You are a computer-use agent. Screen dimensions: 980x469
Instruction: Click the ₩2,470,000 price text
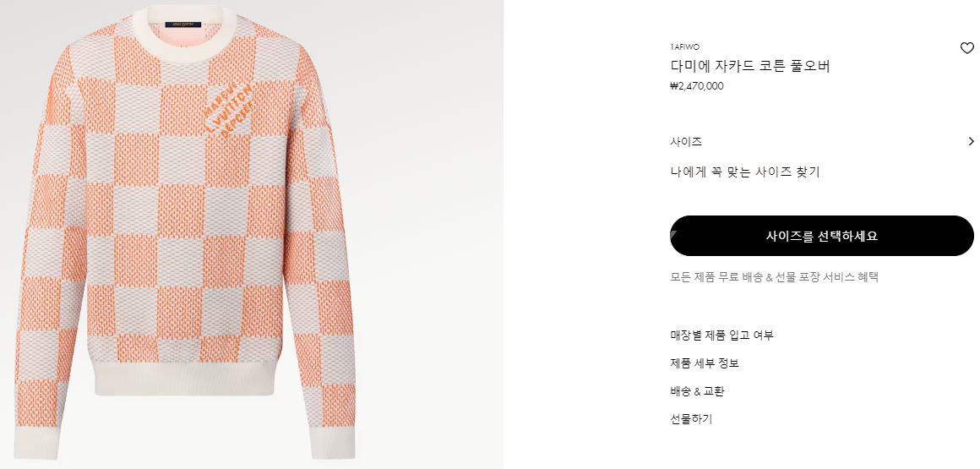point(696,86)
